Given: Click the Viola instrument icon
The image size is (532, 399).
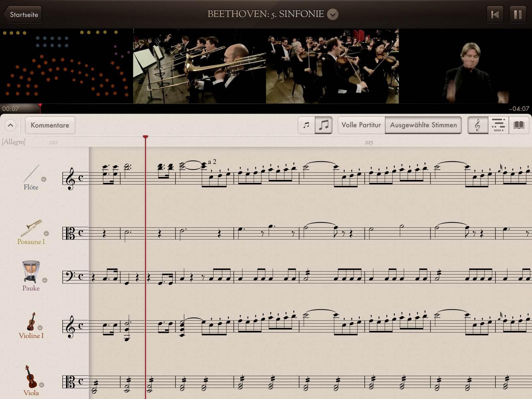Looking at the screenshot, I should click(x=31, y=377).
